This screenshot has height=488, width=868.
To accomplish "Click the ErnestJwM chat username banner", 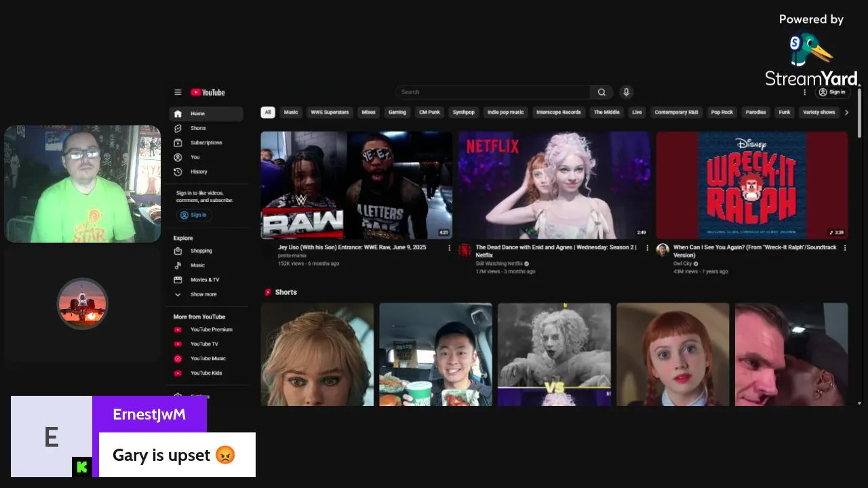I will click(x=149, y=414).
